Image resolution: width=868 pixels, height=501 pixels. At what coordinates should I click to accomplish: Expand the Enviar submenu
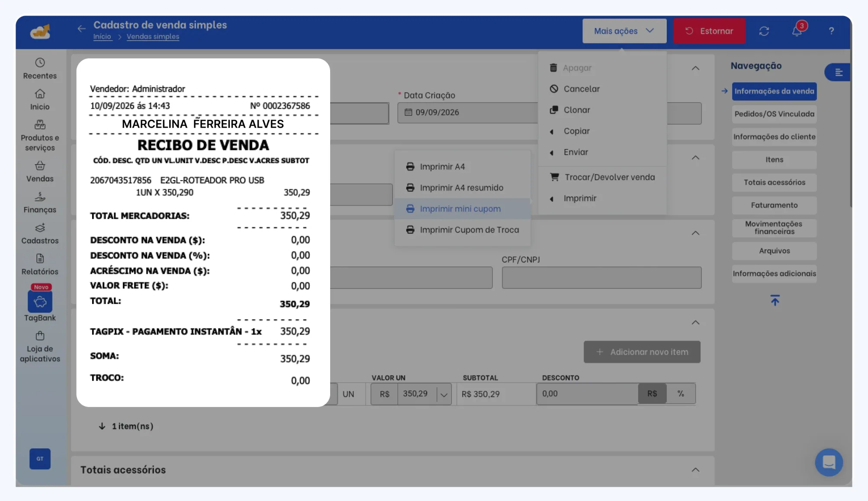coord(602,152)
